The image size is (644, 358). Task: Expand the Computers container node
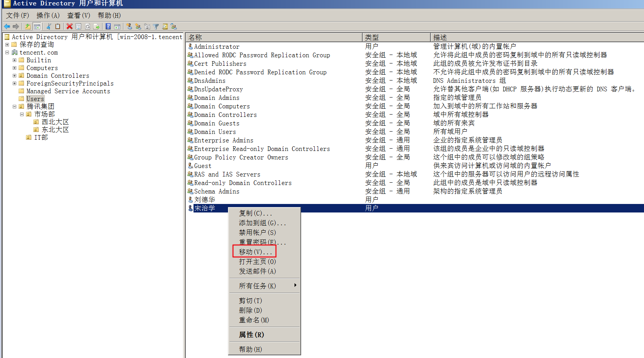click(x=14, y=68)
